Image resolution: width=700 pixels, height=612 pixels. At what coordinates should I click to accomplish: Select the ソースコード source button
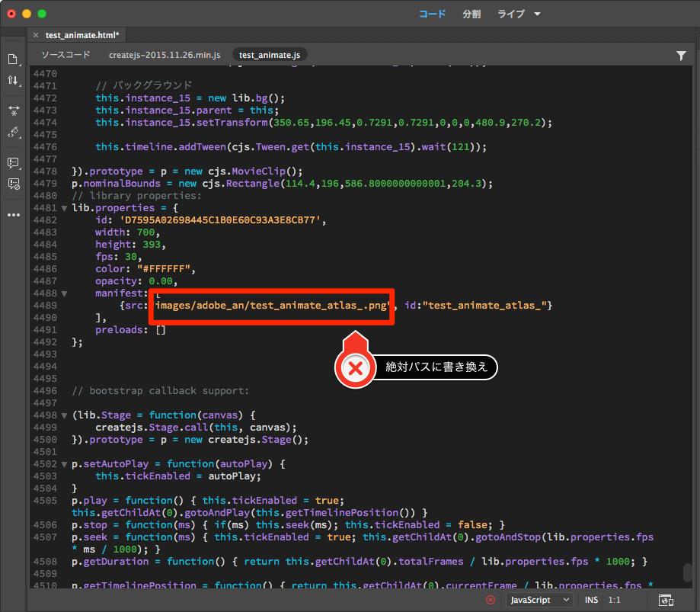coord(66,55)
